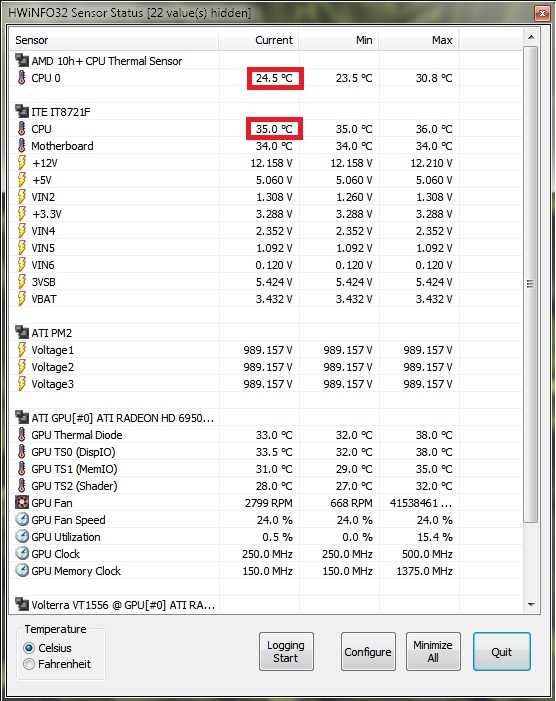Click the AMD 10h+ CPU Thermal Sensor chip icon
This screenshot has width=556, height=701.
tap(21, 60)
